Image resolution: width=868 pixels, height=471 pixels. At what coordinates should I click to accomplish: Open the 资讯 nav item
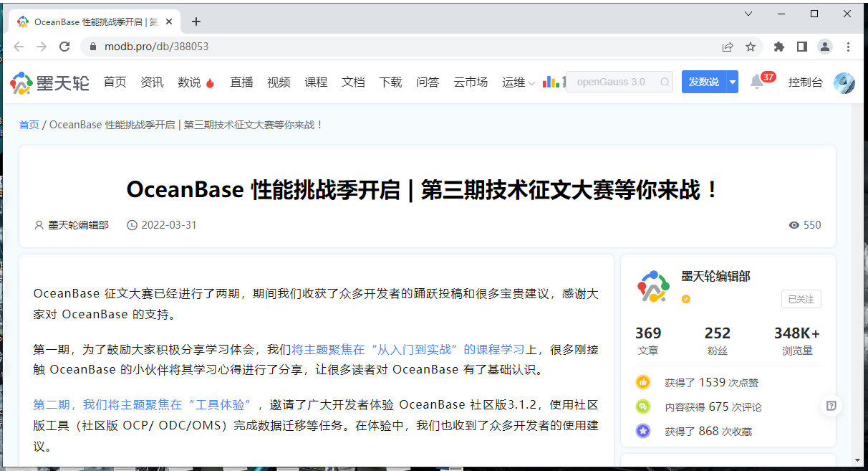coord(152,82)
